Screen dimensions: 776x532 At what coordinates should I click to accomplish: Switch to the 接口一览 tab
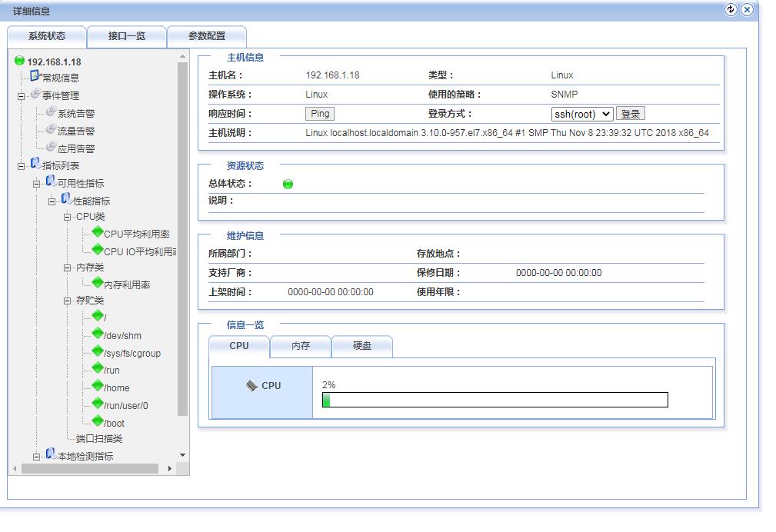click(x=127, y=36)
